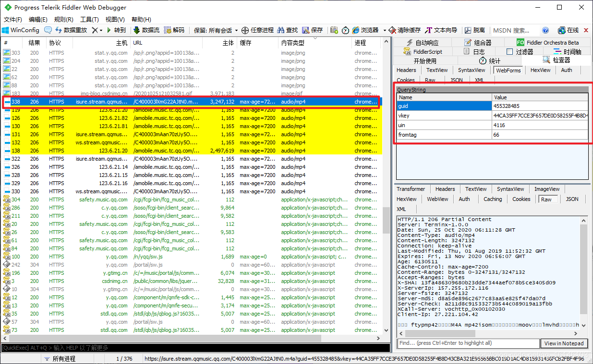Switch to the 时间轴 timeline tab
The height and width of the screenshot is (364, 593).
tap(568, 52)
